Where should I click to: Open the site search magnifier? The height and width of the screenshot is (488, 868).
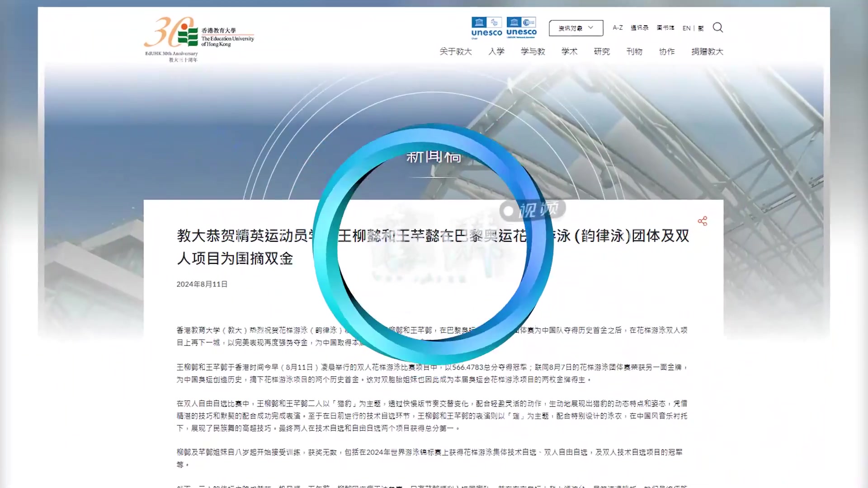click(717, 28)
